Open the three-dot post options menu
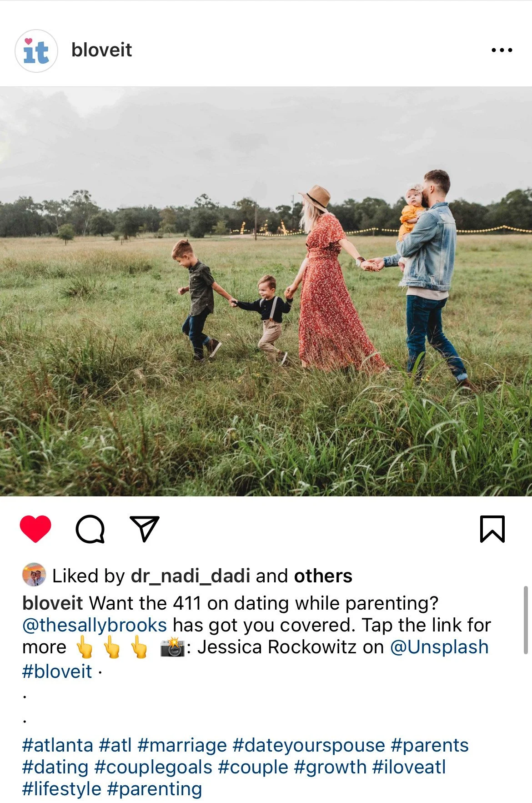Screen dimensions: 532x803 (x=502, y=50)
